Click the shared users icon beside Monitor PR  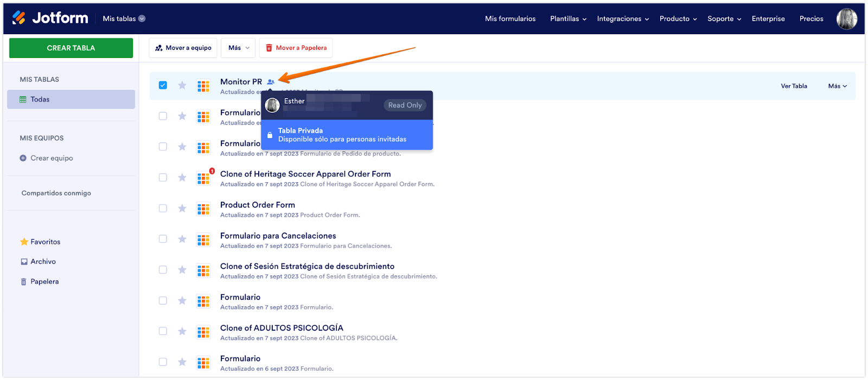(x=271, y=82)
